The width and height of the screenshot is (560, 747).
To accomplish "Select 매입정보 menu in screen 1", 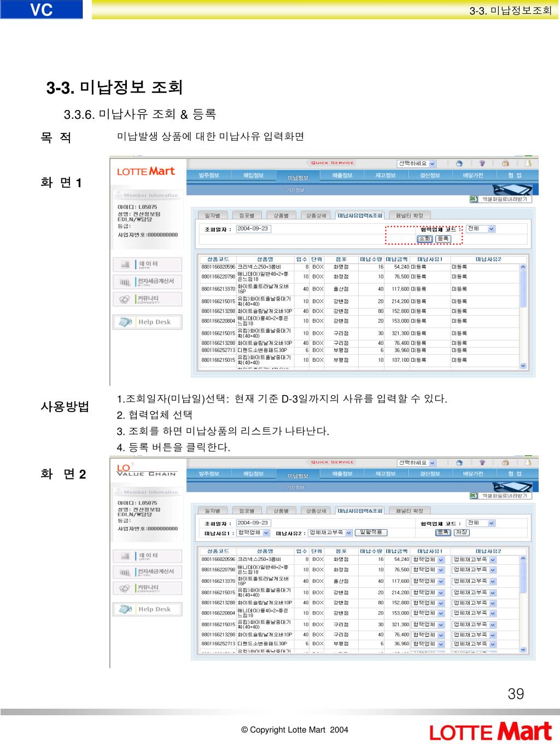I will tap(253, 175).
